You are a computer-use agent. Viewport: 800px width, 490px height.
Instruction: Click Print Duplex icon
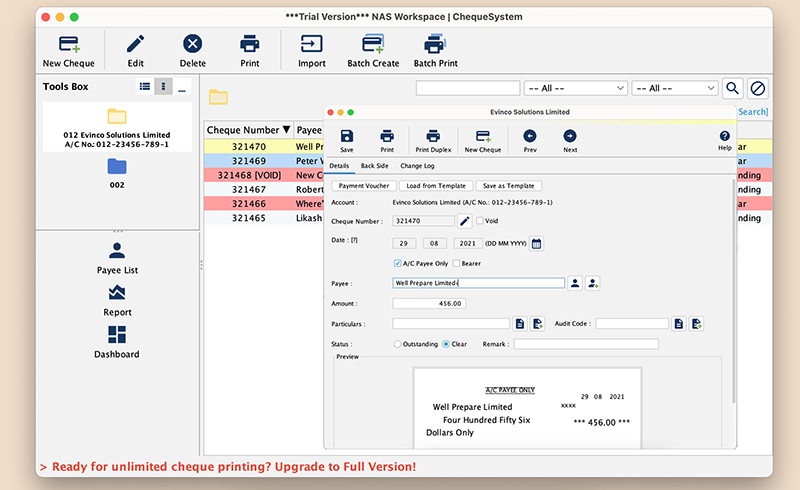tap(433, 136)
